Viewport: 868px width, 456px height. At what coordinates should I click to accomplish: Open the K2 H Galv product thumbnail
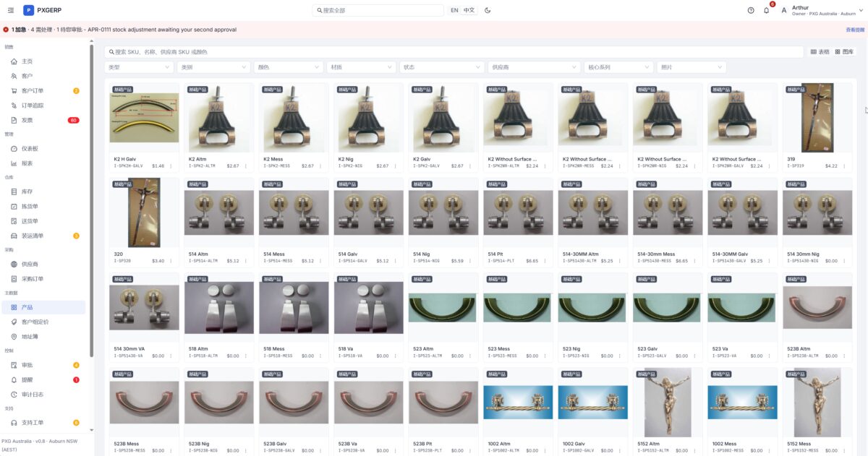(x=145, y=117)
